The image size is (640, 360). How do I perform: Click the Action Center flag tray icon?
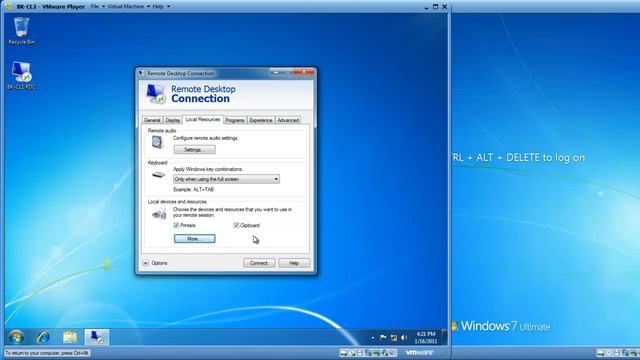point(383,338)
